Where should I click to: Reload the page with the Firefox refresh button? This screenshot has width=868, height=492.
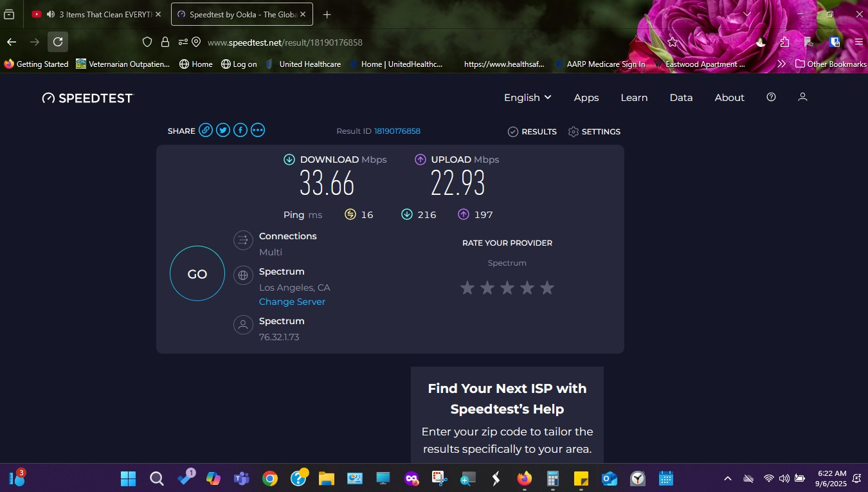tap(58, 42)
